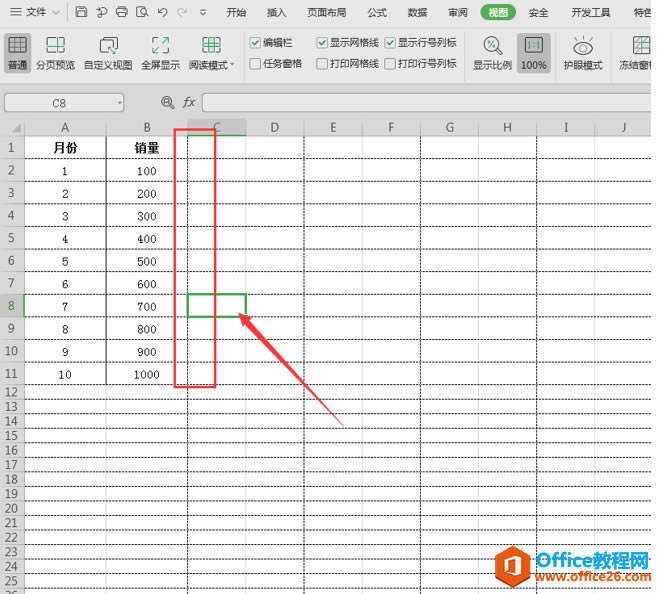
Task: Select row 20 header
Action: coord(11,508)
